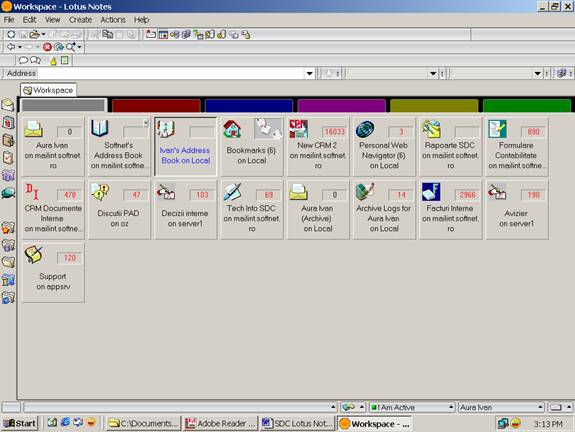The height and width of the screenshot is (432, 575).
Task: Open the New CRM 2 database tile
Action: point(318,146)
